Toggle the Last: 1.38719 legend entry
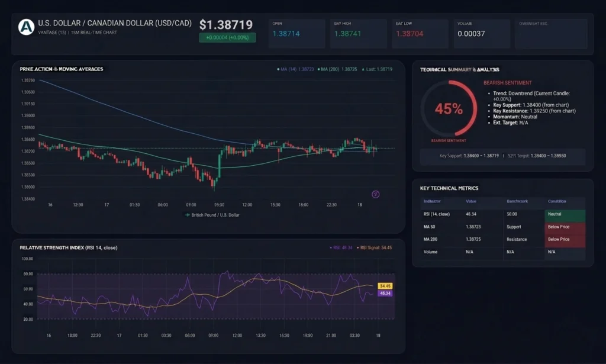606x364 pixels. click(x=377, y=69)
